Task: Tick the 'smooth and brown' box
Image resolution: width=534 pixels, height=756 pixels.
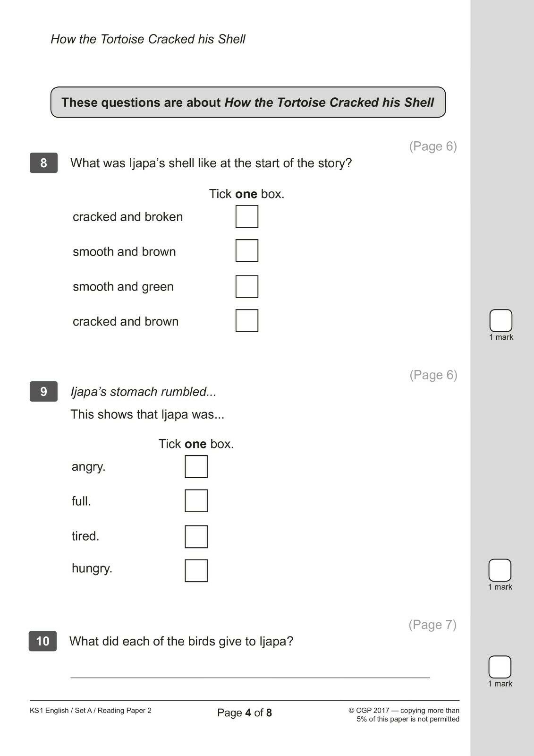Action: click(247, 251)
